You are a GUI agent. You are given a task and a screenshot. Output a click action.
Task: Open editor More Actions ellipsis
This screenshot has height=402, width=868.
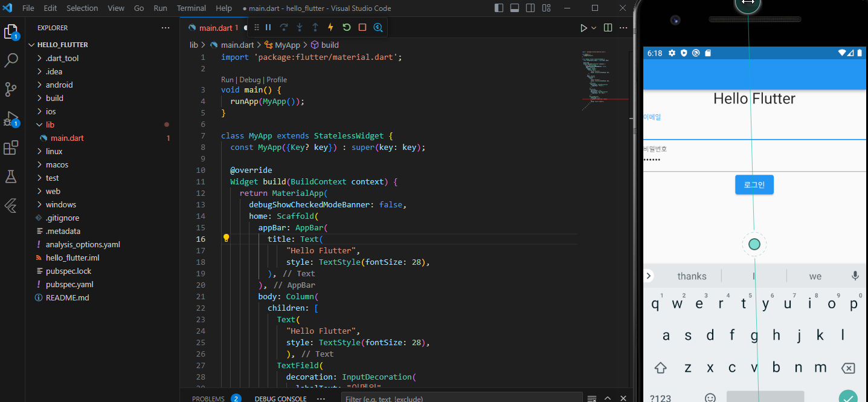tap(623, 28)
